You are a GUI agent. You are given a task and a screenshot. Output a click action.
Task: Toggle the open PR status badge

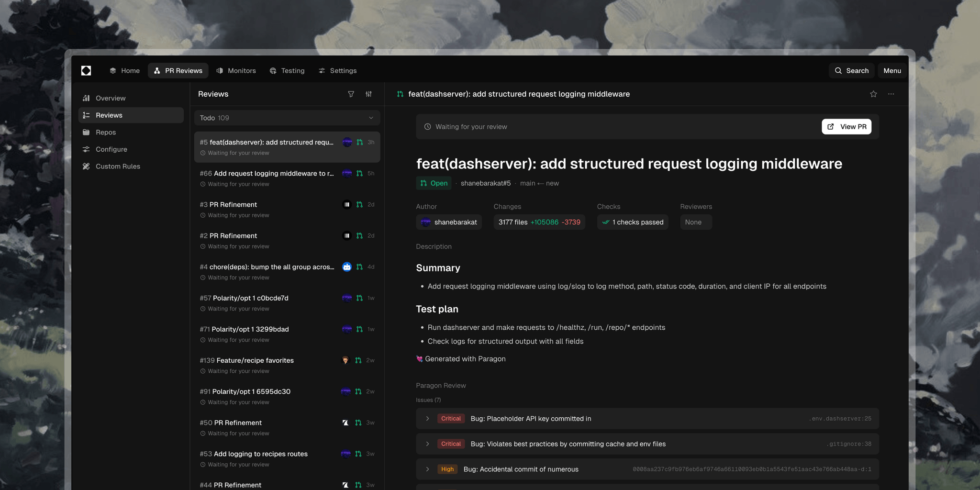click(434, 183)
